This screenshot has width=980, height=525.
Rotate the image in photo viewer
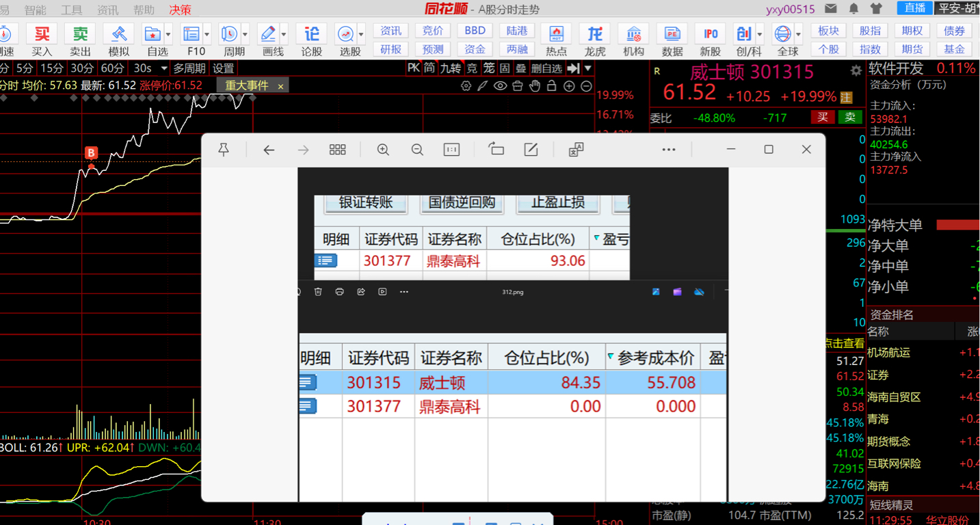(496, 150)
